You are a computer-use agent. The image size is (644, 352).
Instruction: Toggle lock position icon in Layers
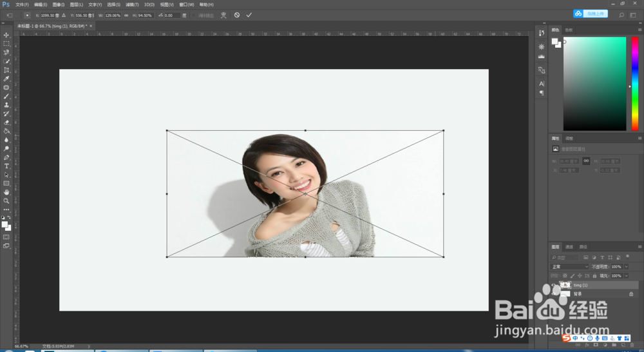[x=580, y=276]
